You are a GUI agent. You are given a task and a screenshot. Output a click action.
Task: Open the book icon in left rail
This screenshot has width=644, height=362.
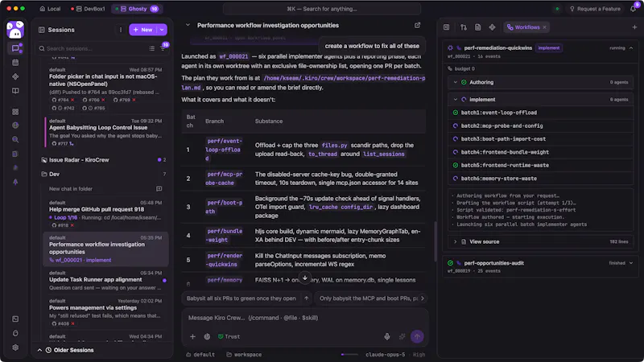pyautogui.click(x=15, y=91)
